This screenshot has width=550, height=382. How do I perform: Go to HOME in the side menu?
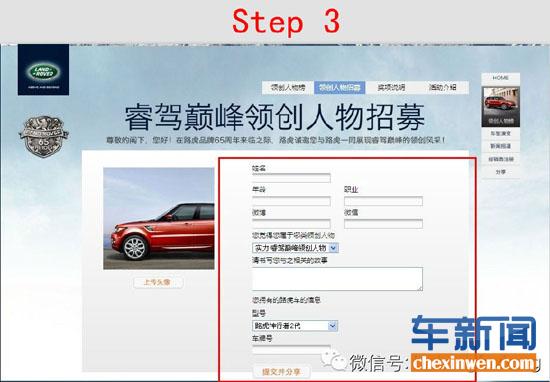pyautogui.click(x=501, y=78)
